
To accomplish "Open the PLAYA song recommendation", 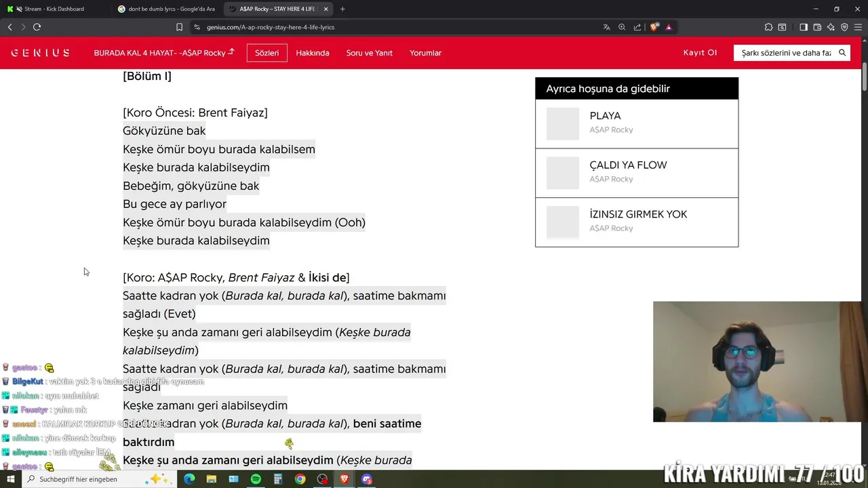I will pyautogui.click(x=637, y=123).
